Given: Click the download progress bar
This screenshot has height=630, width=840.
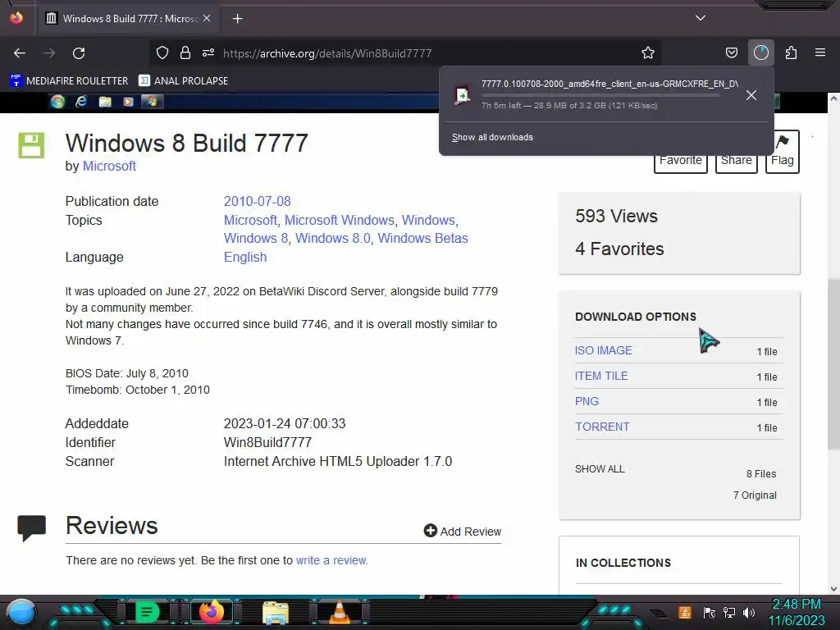Looking at the screenshot, I should tap(600, 95).
